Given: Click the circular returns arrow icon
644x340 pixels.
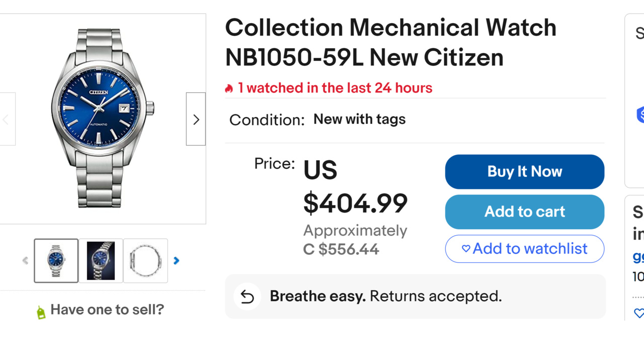Looking at the screenshot, I should 247,297.
